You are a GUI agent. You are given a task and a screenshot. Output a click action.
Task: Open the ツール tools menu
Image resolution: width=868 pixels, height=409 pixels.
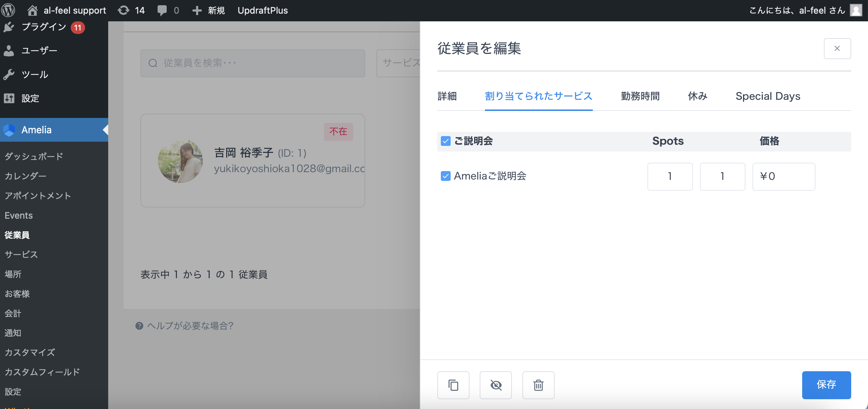35,74
